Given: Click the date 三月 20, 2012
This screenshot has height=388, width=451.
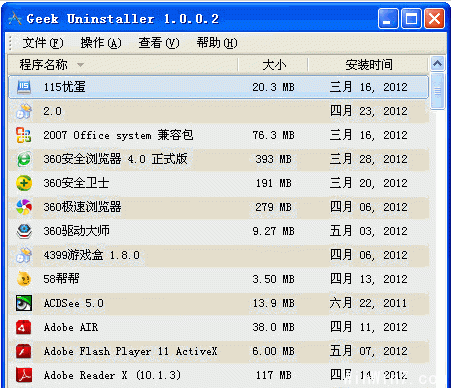Looking at the screenshot, I should click(x=369, y=183).
